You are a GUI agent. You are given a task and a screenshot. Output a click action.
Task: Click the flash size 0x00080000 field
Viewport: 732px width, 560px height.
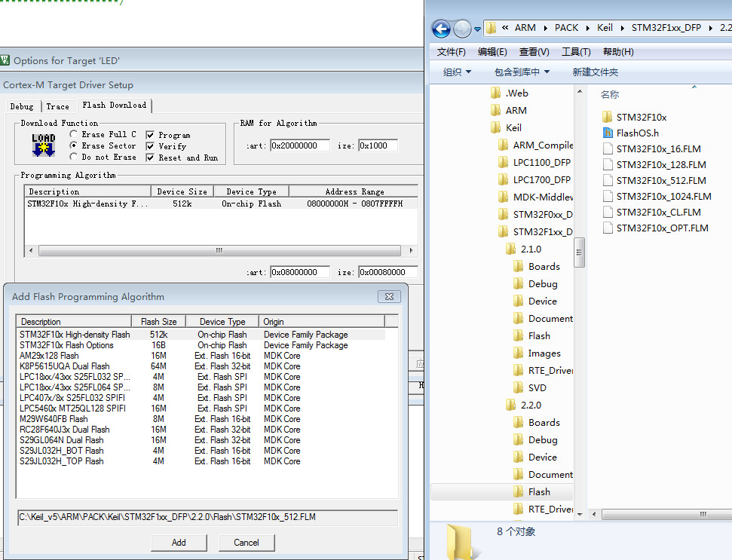(x=388, y=272)
